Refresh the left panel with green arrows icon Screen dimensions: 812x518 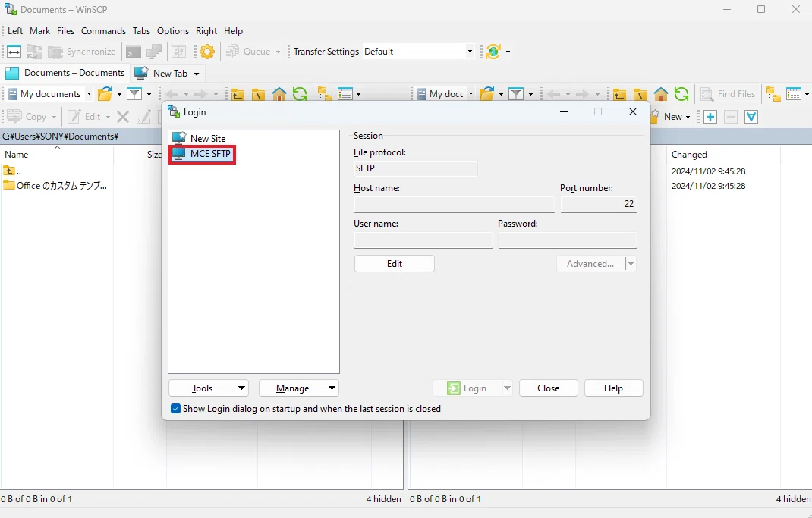(299, 94)
